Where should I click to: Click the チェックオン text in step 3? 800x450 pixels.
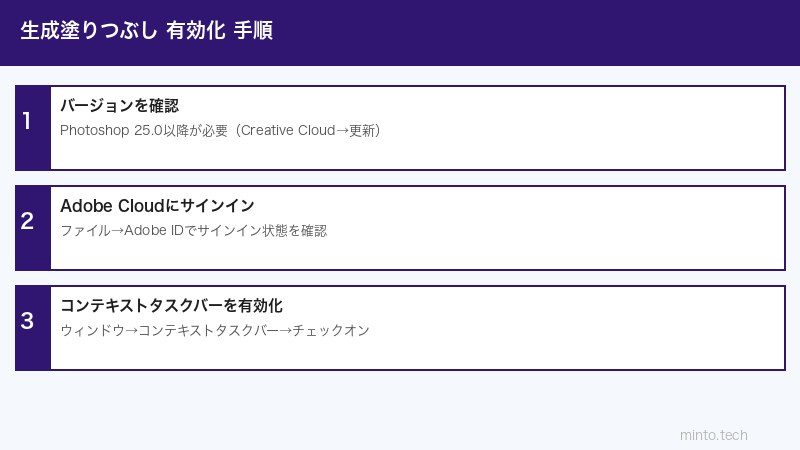tap(336, 330)
